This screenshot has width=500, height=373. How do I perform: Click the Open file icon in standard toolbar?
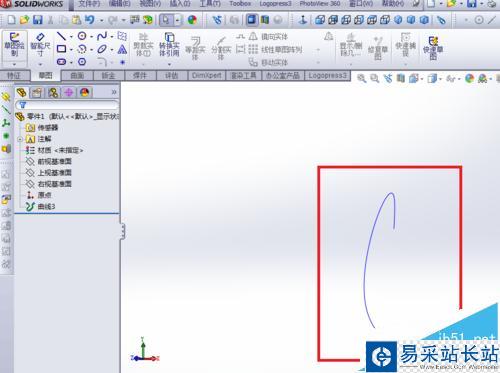coord(24,20)
